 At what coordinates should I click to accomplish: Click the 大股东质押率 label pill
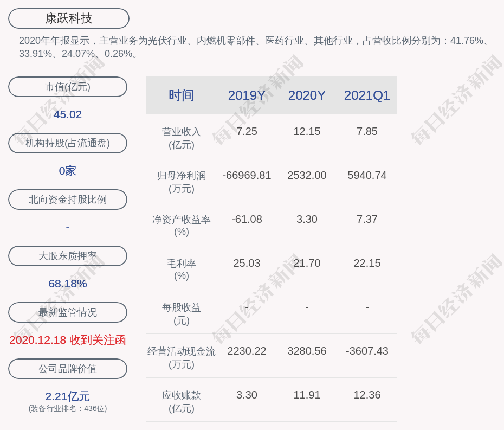tap(68, 256)
